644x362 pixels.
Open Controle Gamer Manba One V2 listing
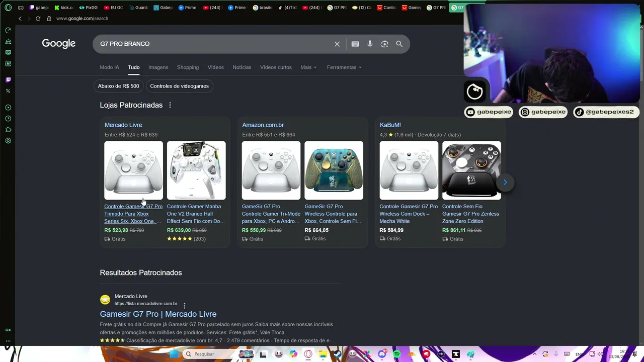point(196,214)
